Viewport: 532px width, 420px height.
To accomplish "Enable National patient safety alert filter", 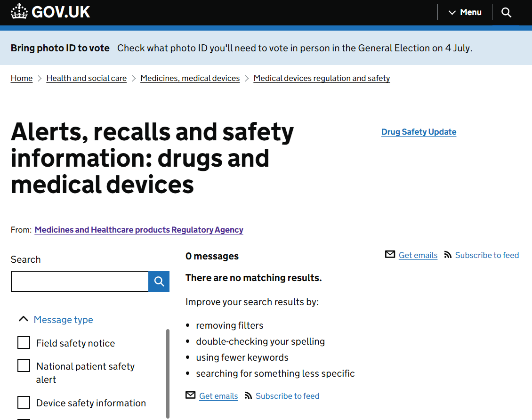I will tap(24, 366).
